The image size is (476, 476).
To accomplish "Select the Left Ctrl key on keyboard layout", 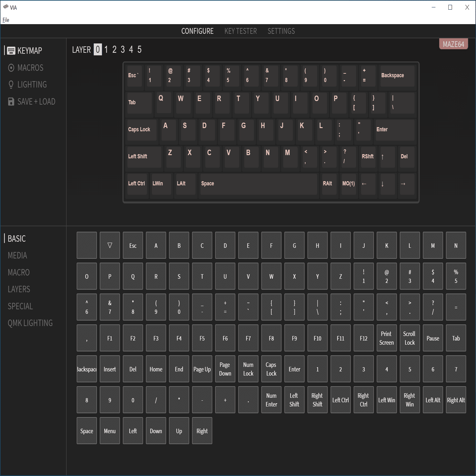I will coord(137,184).
